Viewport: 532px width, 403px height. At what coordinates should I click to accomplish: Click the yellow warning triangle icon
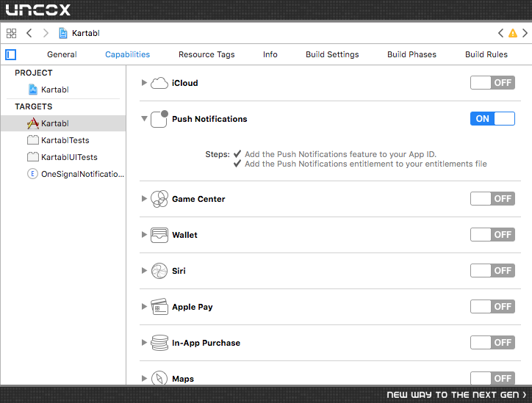(513, 33)
